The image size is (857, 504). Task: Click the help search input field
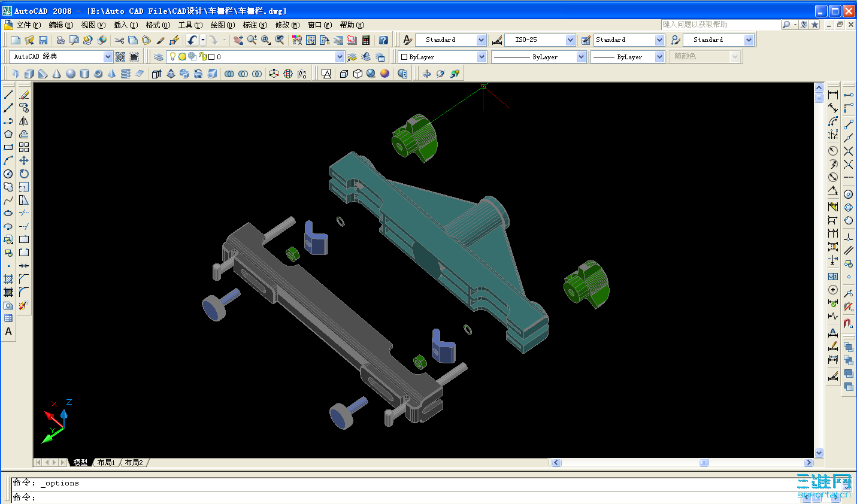[720, 25]
